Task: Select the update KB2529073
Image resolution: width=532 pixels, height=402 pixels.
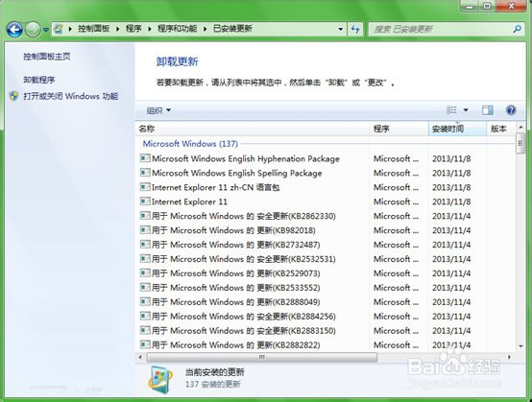Action: (235, 273)
